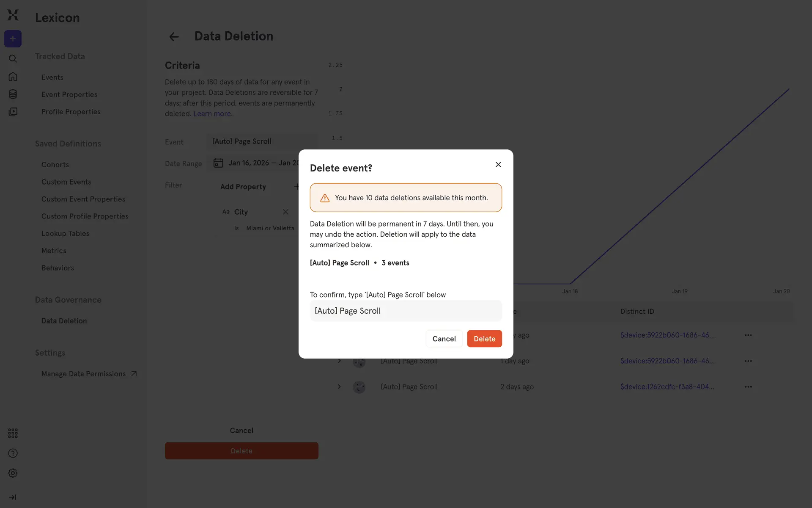Open Lookup Tables in Saved Definitions
The image size is (812, 508).
[x=65, y=233]
